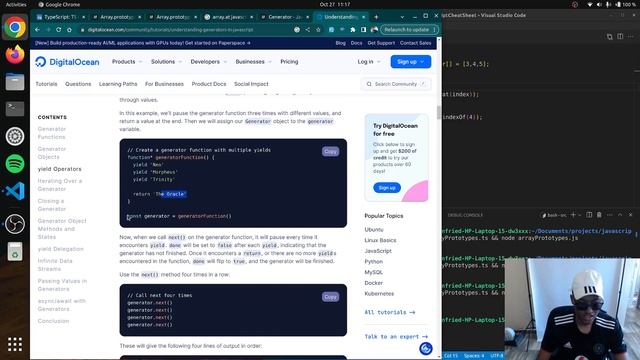Expand the Businesses menu
Image resolution: width=640 pixels, height=360 pixels.
(253, 62)
